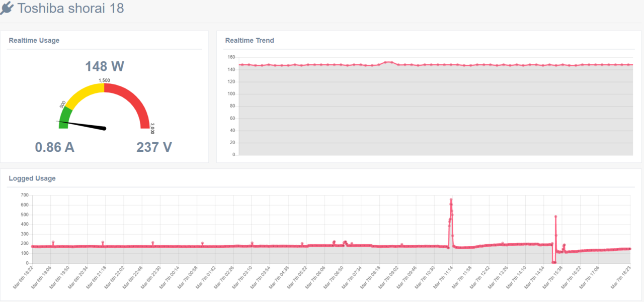Click the "160" label on Realtime Trend axis
Image resolution: width=644 pixels, height=302 pixels.
point(231,57)
